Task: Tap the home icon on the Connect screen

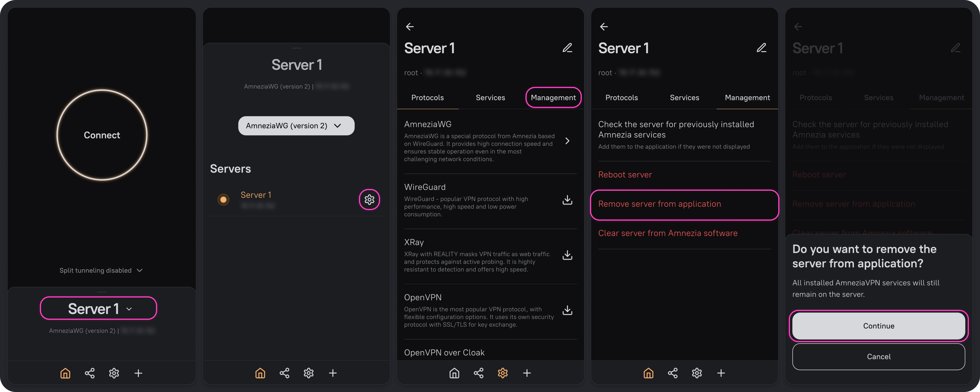Action: pyautogui.click(x=65, y=373)
